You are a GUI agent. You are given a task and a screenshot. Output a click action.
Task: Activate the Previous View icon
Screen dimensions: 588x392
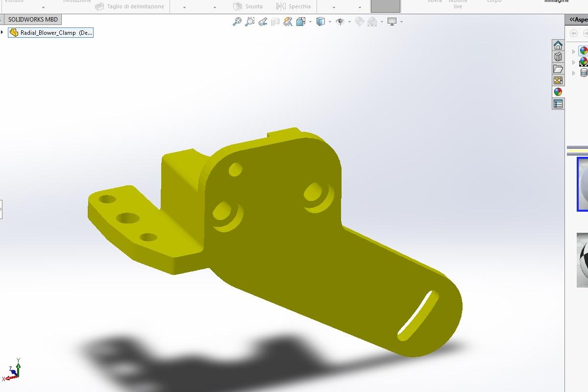coord(263,22)
